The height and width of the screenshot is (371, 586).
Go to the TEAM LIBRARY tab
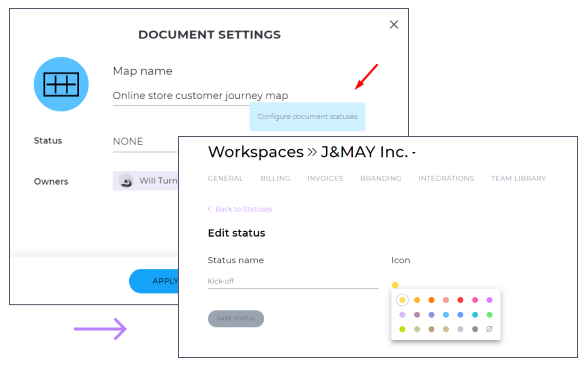point(518,179)
